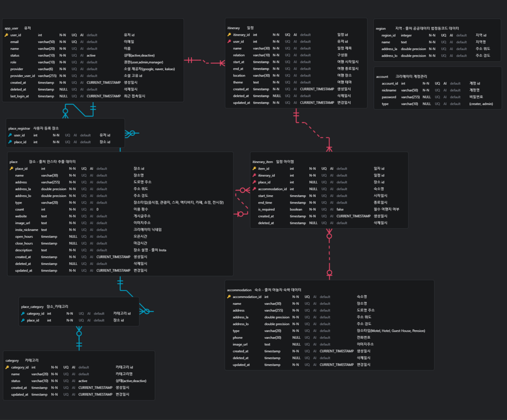The height and width of the screenshot is (420, 507).
Task: Click the 'active' default value in category status
Action: pos(83,381)
